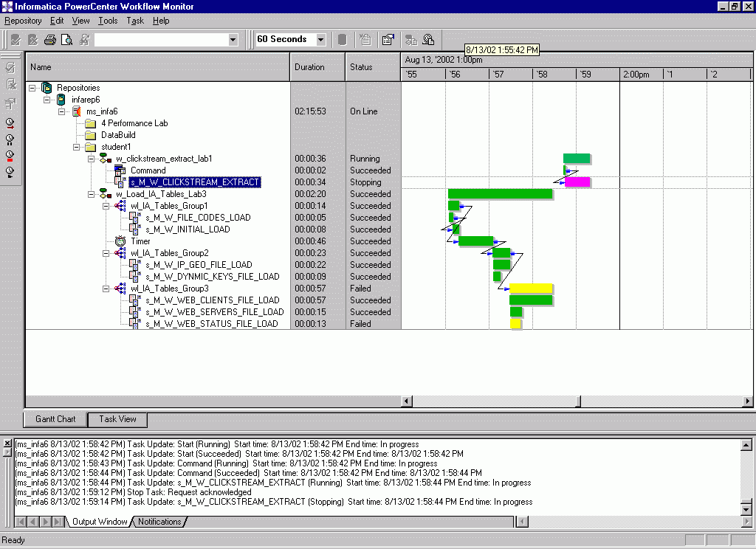756x549 pixels.
Task: Open the properties icon in the toolbar
Action: coord(388,40)
